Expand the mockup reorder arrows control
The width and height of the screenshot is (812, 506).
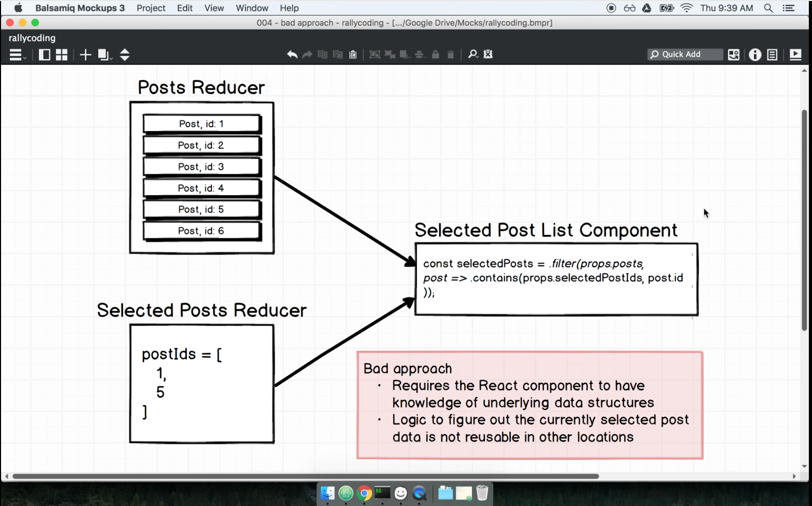tap(125, 55)
